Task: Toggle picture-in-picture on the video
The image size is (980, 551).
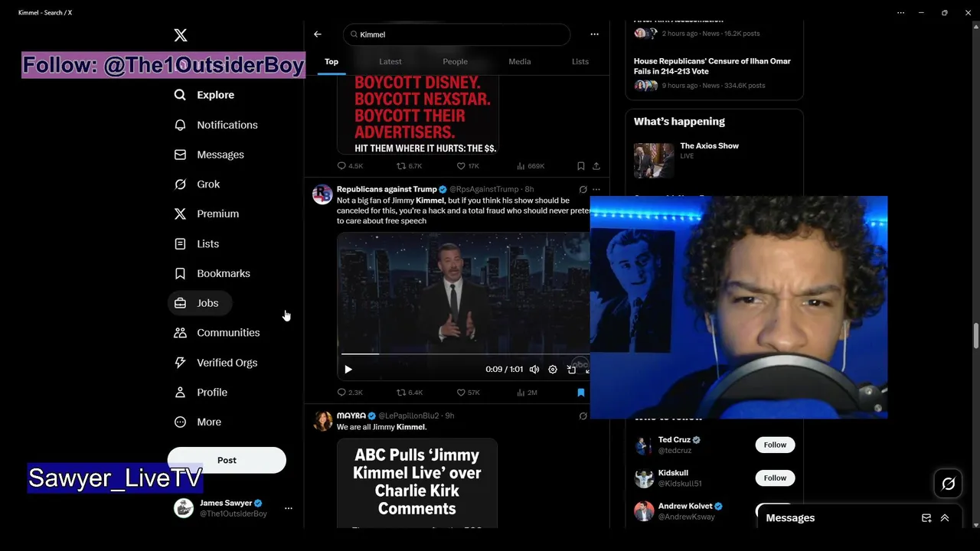Action: tap(571, 370)
